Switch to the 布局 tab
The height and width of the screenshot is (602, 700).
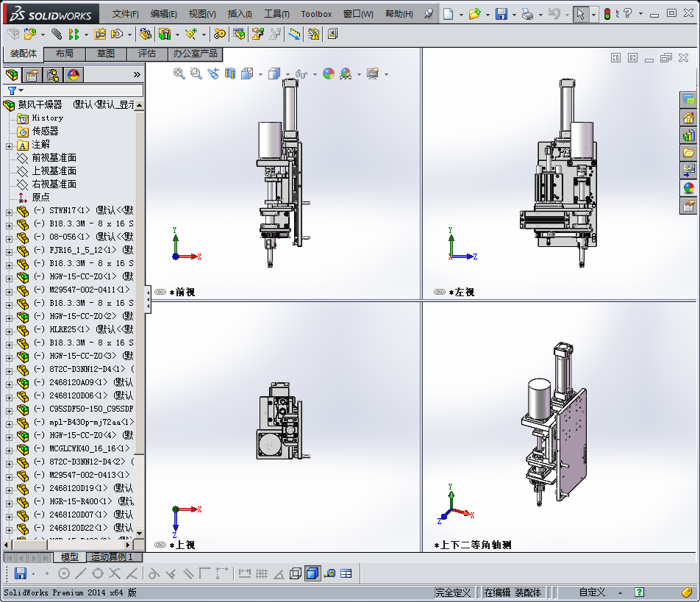point(64,54)
